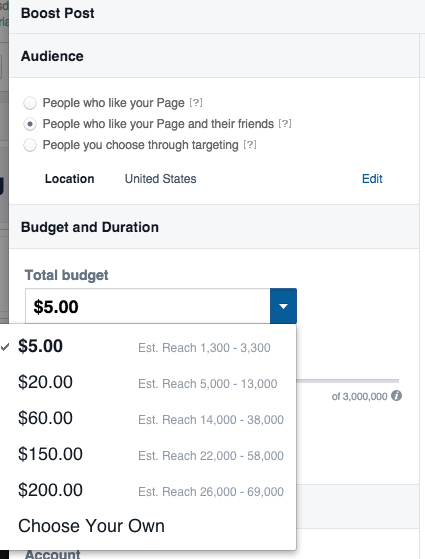The image size is (425, 559).
Task: Select People you choose through targeting
Action: coord(30,145)
